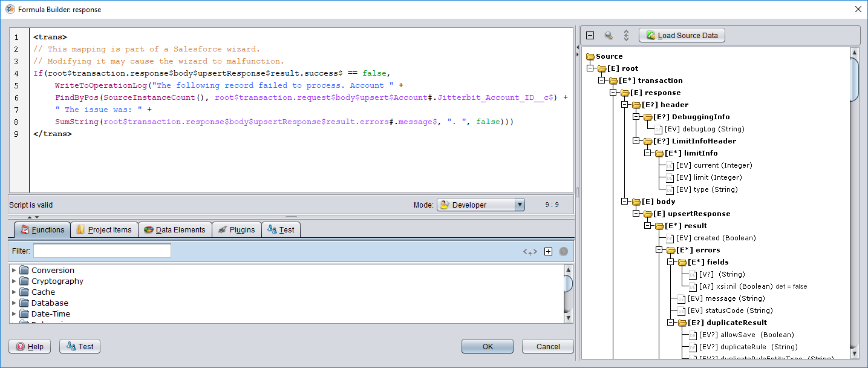Click the Cryptography folder icon
The image size is (868, 368).
click(24, 281)
